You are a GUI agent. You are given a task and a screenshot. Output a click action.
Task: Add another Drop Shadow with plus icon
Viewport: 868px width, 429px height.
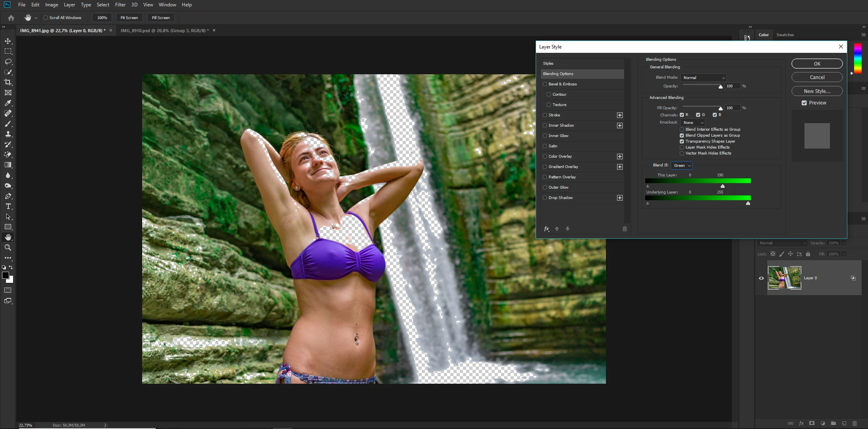619,198
